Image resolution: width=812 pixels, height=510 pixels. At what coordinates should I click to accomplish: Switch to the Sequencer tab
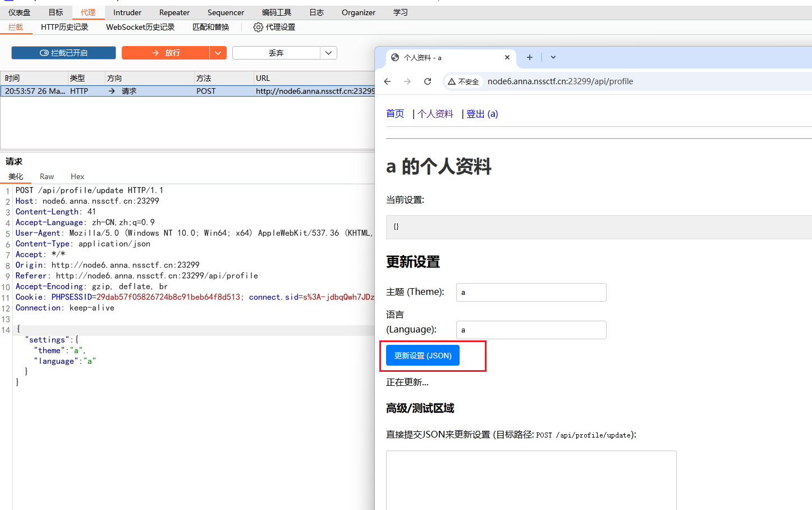pos(226,12)
